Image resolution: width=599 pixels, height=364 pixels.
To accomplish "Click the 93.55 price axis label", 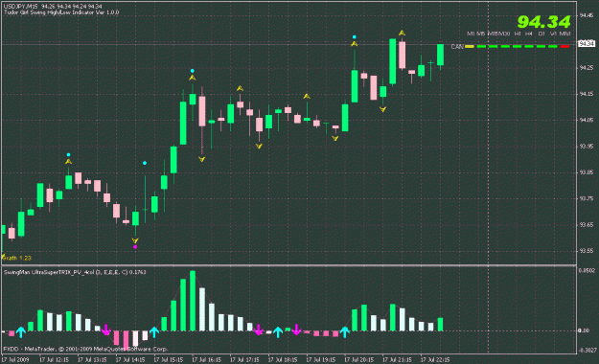I will 586,251.
